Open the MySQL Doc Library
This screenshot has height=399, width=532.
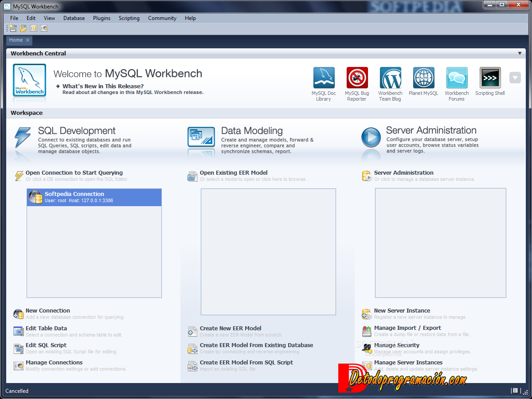(x=324, y=78)
